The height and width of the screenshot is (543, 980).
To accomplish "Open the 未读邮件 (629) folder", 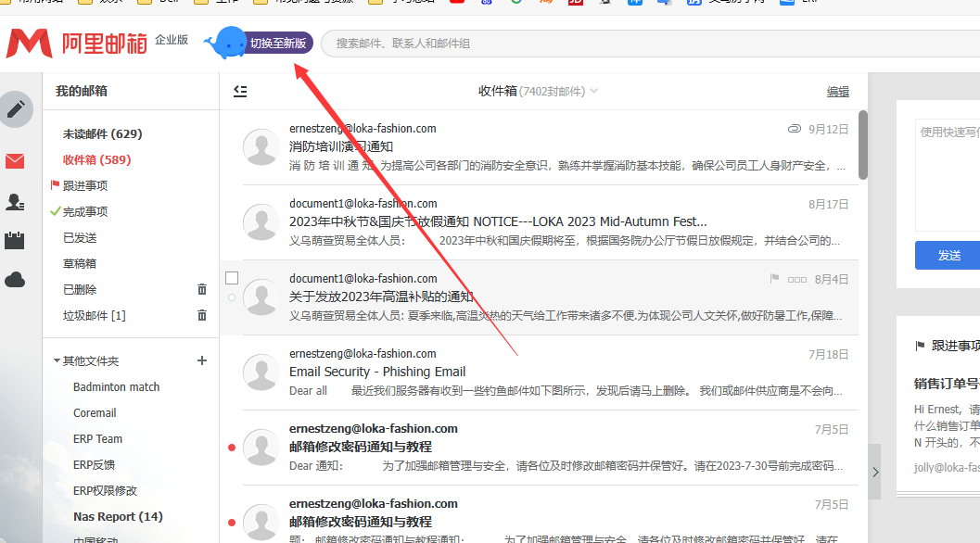I will pyautogui.click(x=102, y=134).
